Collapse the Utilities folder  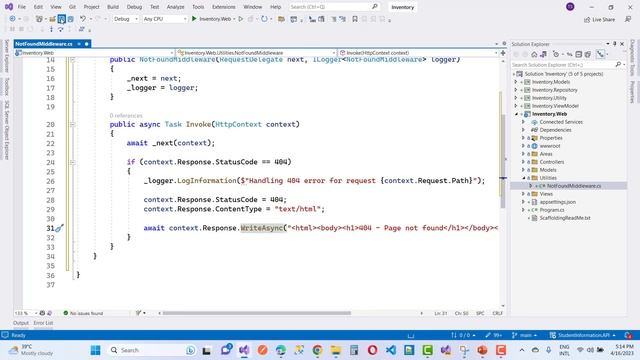click(523, 178)
